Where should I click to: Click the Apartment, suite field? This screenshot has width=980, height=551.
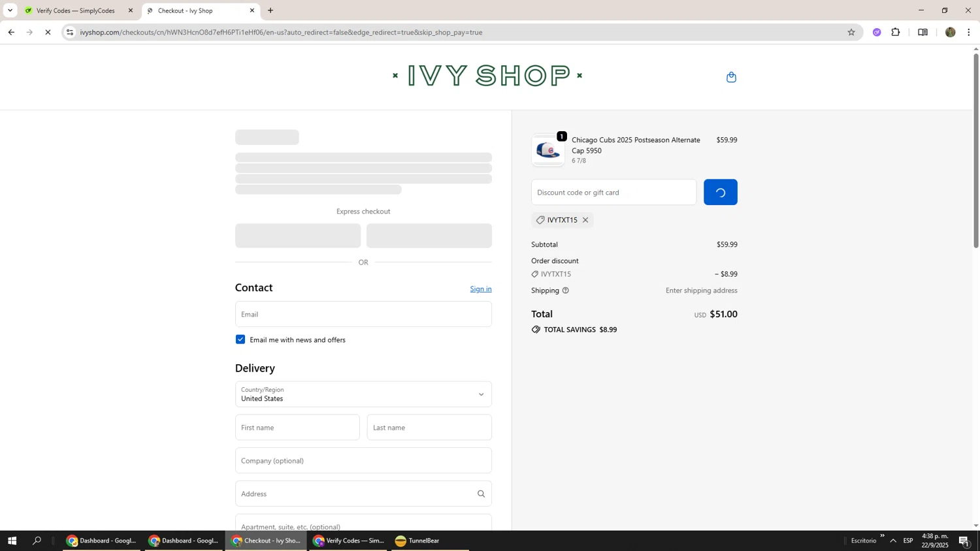point(363,523)
